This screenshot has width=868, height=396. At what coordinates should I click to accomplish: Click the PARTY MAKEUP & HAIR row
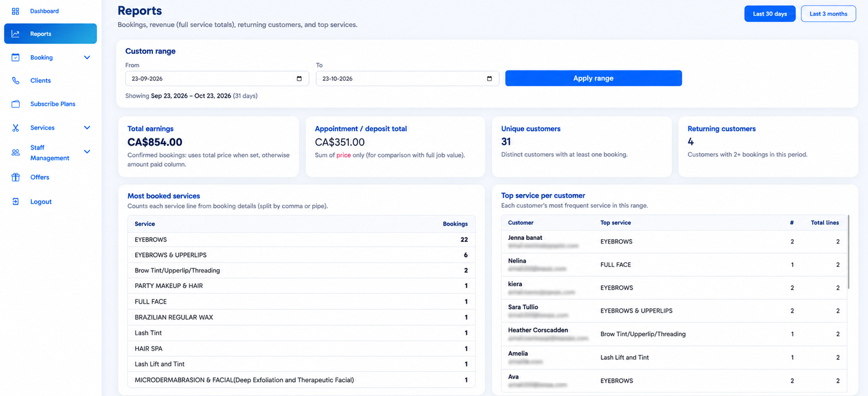point(301,286)
